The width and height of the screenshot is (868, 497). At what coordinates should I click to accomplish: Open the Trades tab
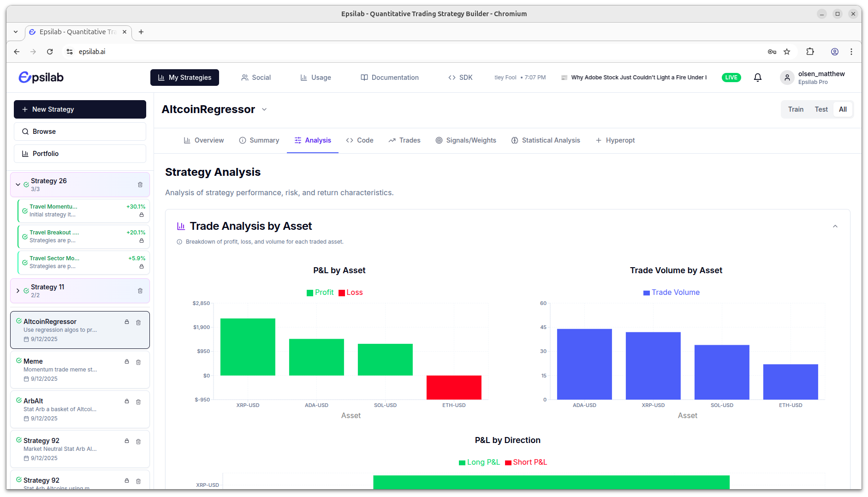[x=404, y=140]
